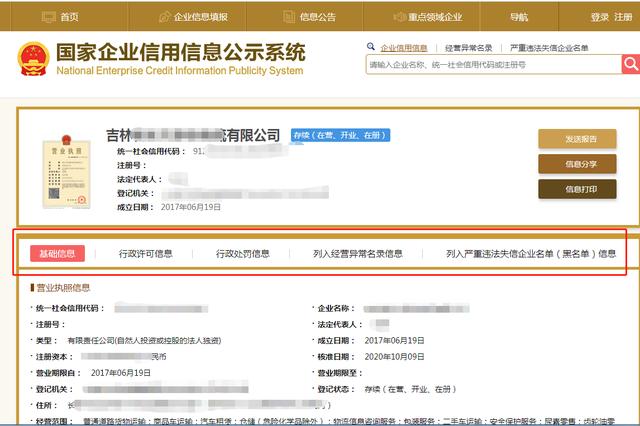Select the 企业信用信息 search category
The width and height of the screenshot is (640, 426).
click(x=404, y=48)
